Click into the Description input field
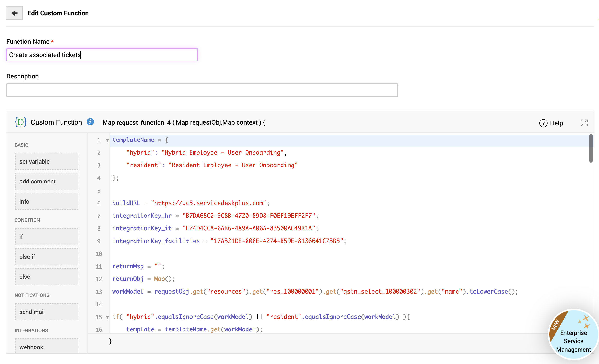599x364 pixels. pos(202,90)
